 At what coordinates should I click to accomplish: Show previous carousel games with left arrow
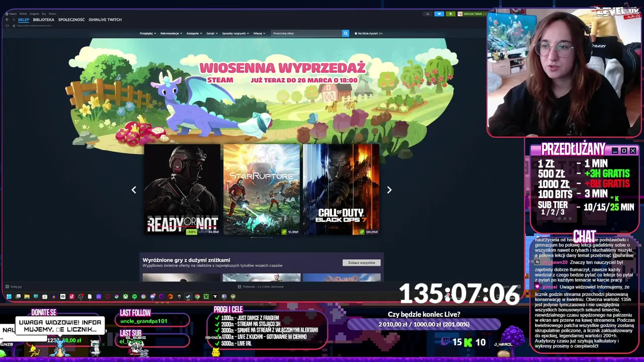click(134, 190)
